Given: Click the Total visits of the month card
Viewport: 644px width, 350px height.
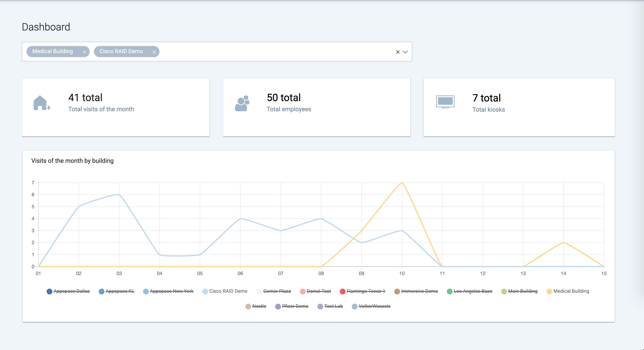Looking at the screenshot, I should [x=116, y=107].
